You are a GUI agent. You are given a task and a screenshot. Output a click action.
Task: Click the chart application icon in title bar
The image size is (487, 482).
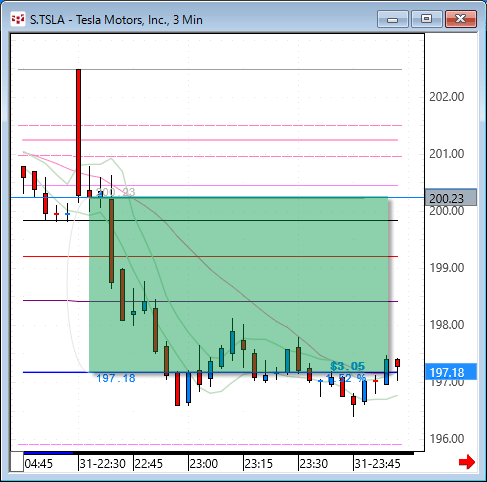tap(18, 19)
